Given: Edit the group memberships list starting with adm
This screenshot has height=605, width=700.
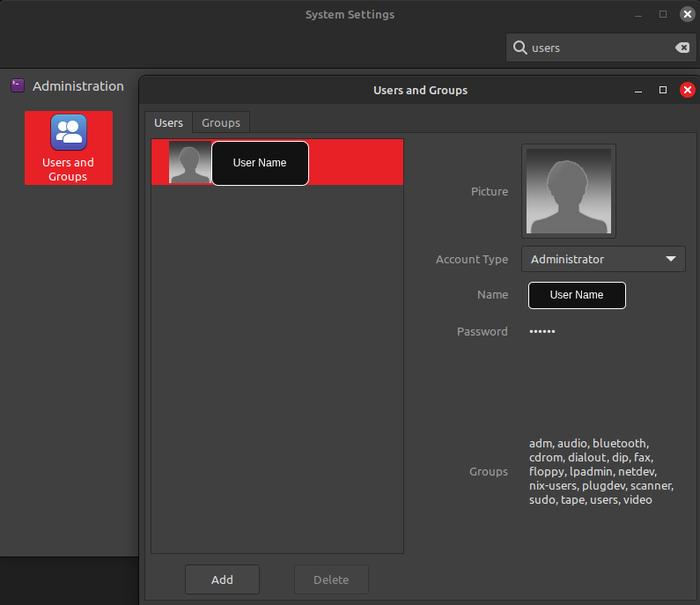Looking at the screenshot, I should click(601, 471).
